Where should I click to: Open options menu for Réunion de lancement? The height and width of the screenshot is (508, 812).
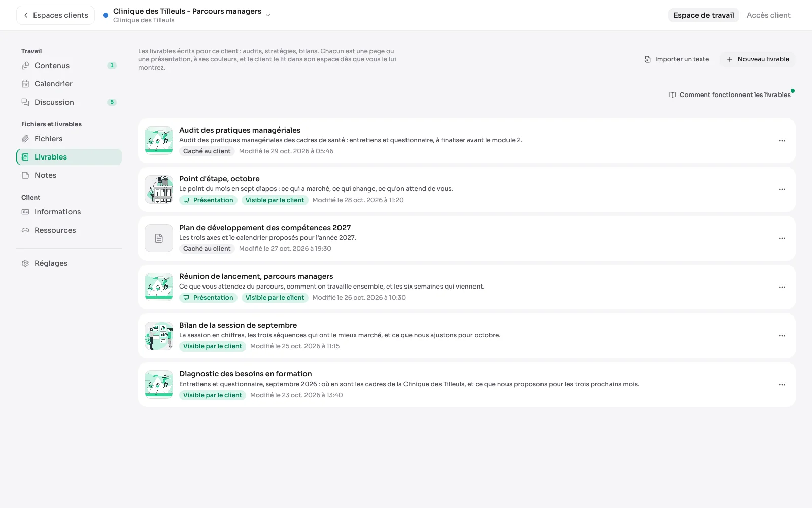point(782,287)
